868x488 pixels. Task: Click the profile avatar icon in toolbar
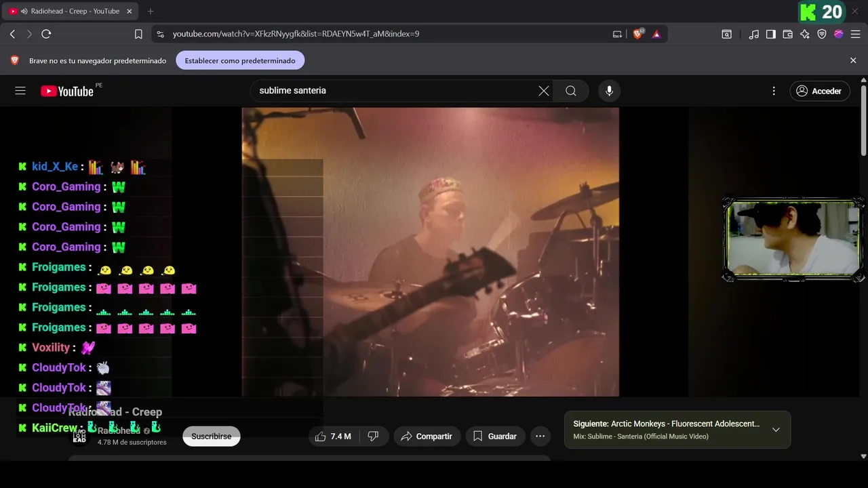pos(839,34)
